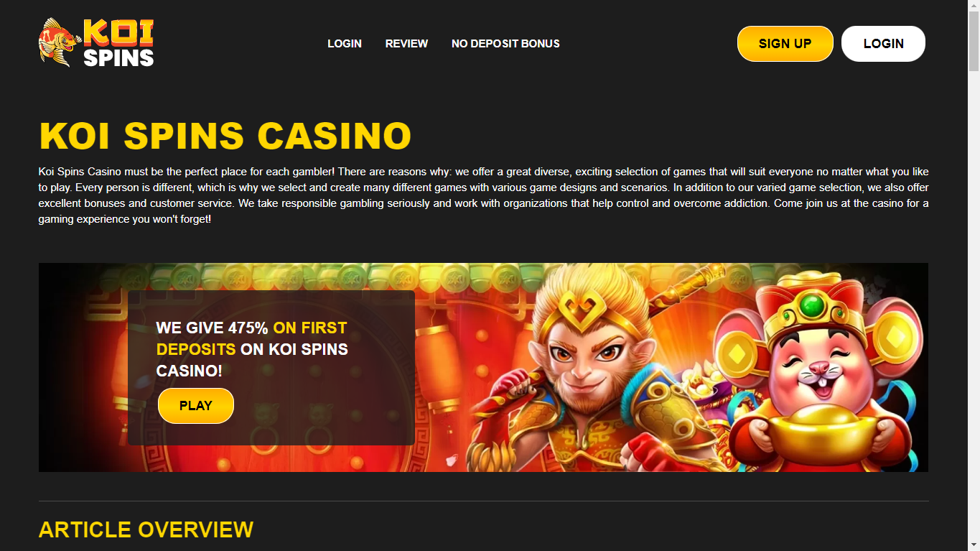Click the intro paragraph about Koi Spins
This screenshot has width=980, height=551.
[x=483, y=195]
